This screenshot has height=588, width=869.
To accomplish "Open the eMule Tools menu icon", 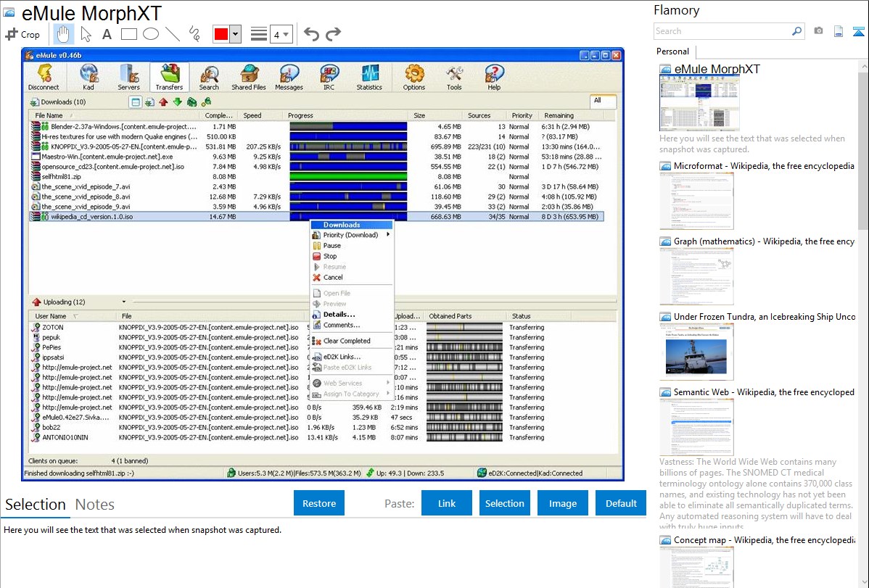I will tap(454, 77).
